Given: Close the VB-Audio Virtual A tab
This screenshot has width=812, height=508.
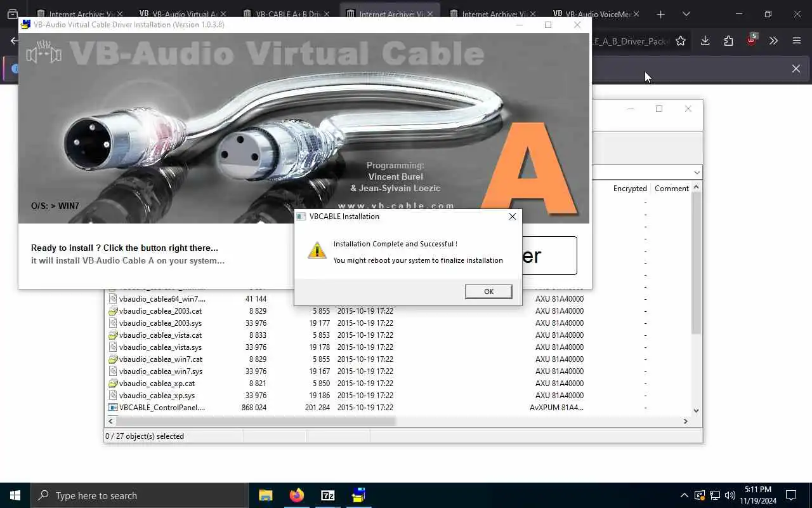Looking at the screenshot, I should (x=223, y=14).
